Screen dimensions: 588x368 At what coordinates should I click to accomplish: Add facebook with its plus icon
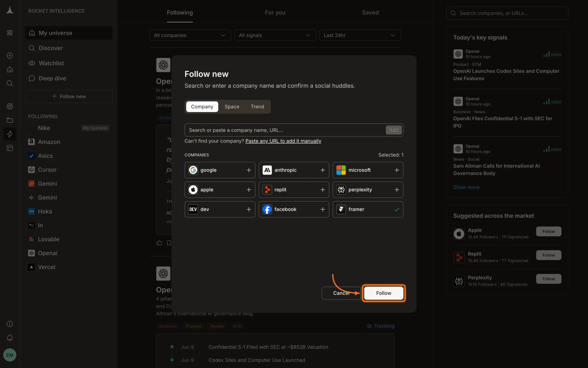pyautogui.click(x=323, y=209)
